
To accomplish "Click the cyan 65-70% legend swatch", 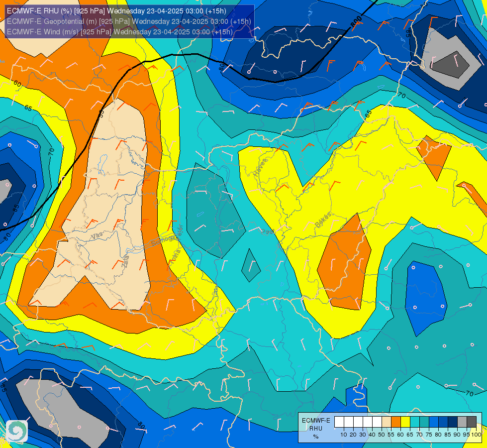I will tap(415, 422).
